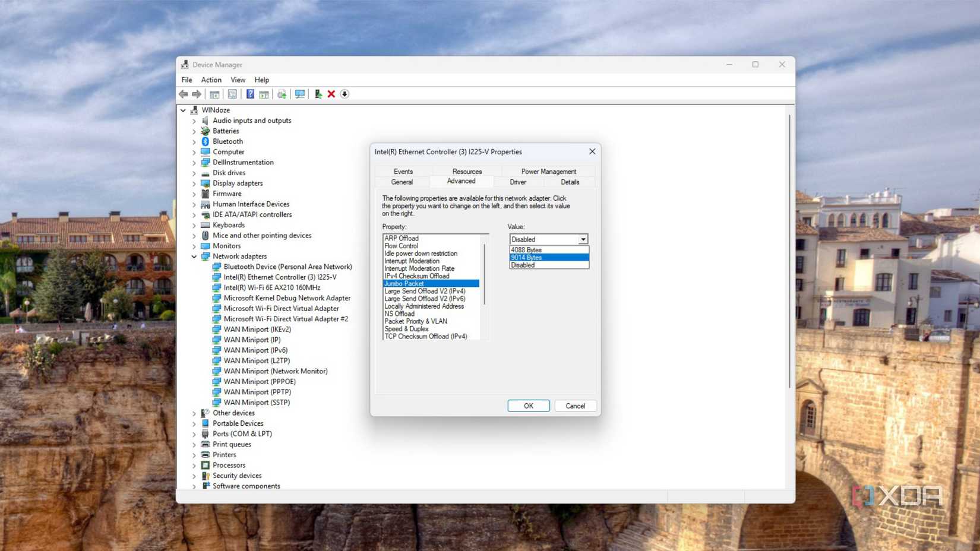Click the Cancel button
The image size is (980, 551).
[x=574, y=406]
